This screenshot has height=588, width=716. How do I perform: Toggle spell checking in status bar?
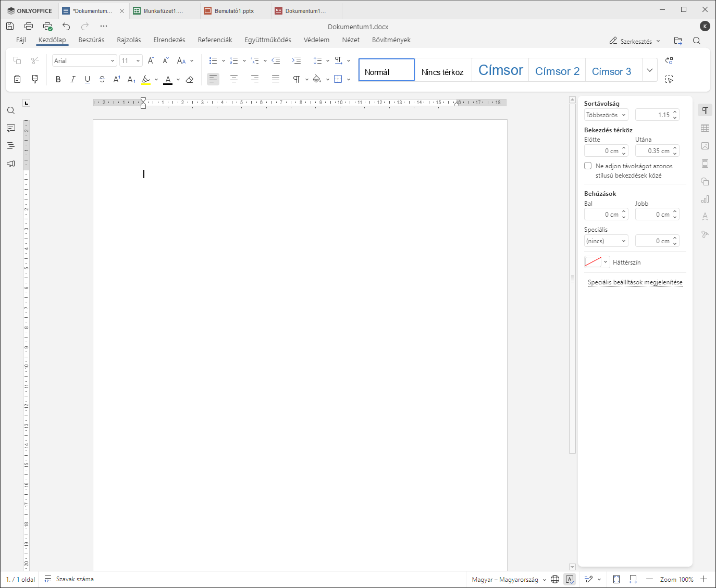pyautogui.click(x=570, y=579)
